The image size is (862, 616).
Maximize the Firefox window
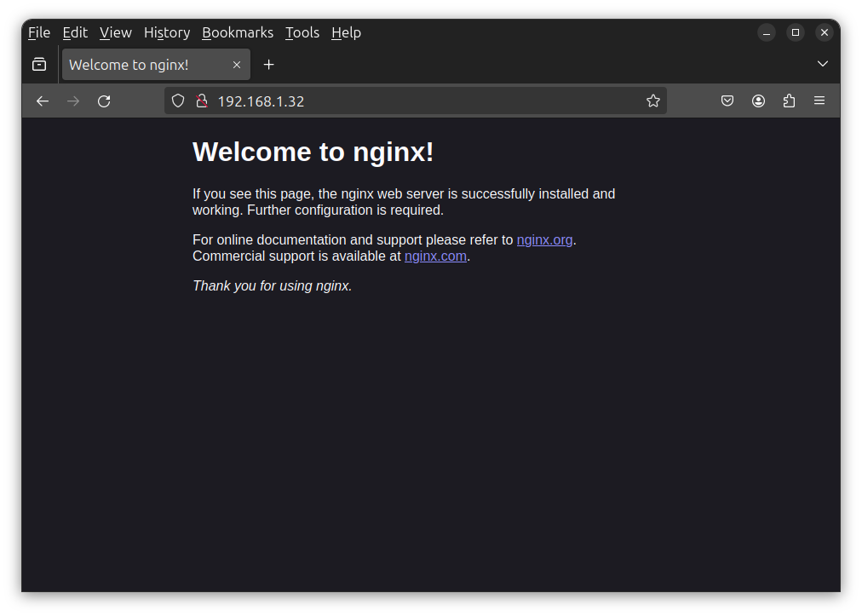pyautogui.click(x=795, y=33)
